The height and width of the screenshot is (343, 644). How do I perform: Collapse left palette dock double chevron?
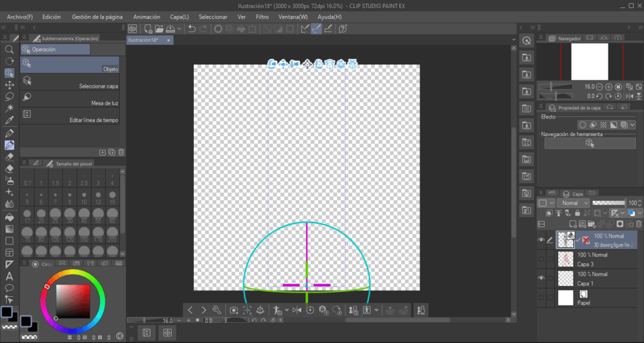tap(3, 27)
